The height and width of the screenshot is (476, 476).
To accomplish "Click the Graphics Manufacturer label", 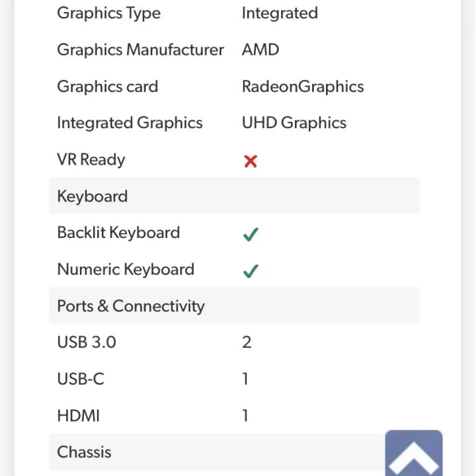I will tap(141, 50).
